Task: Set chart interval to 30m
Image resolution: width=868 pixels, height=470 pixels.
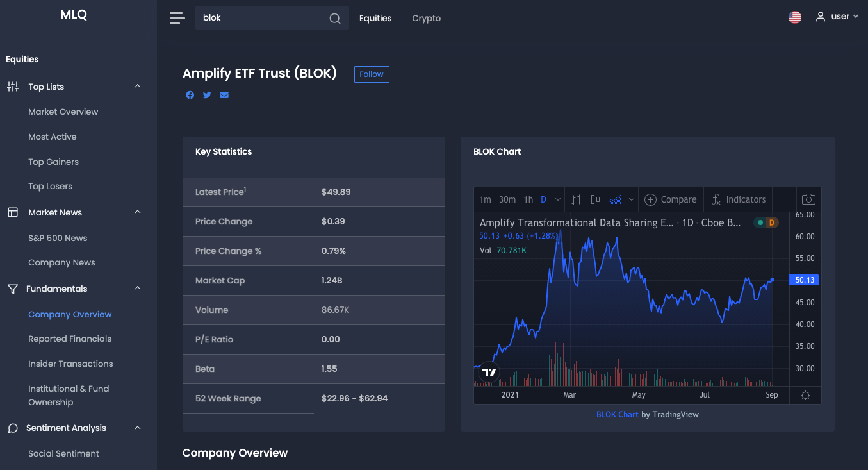Action: point(507,199)
